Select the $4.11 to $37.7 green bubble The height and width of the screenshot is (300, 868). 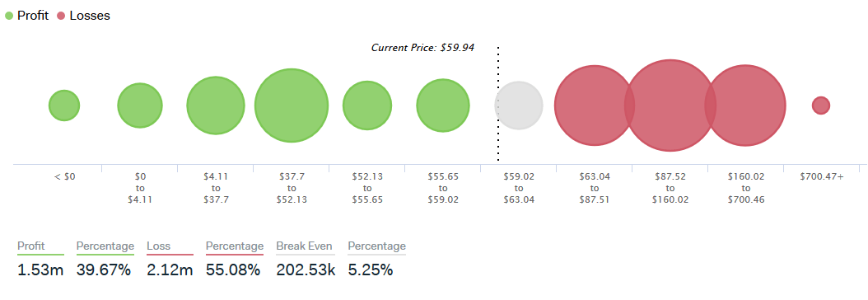tap(215, 105)
